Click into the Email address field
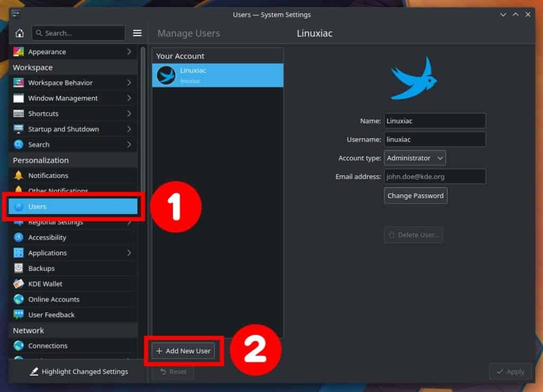Screen dimensions: 543x392 pyautogui.click(x=435, y=176)
